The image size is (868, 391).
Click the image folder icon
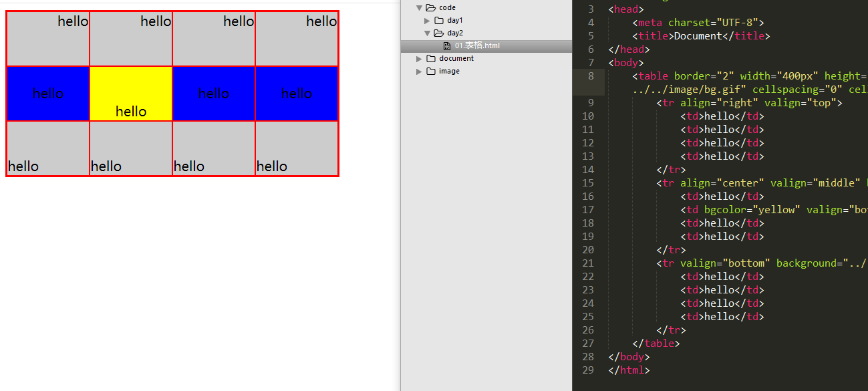(430, 72)
